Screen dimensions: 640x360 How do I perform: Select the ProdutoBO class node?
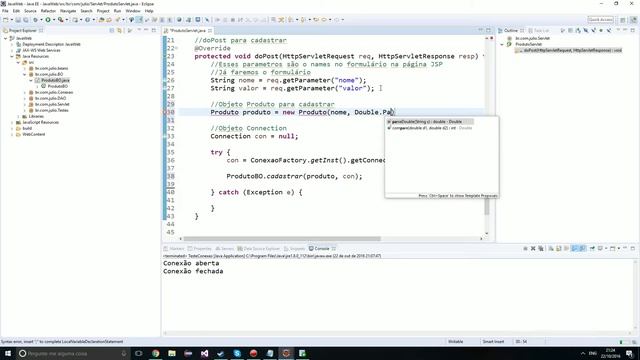click(x=54, y=86)
